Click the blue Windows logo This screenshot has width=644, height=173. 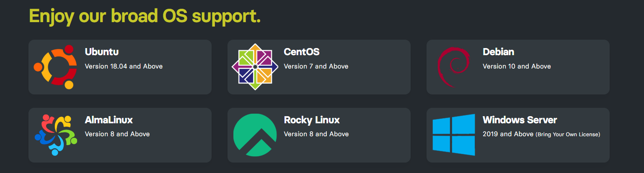coord(454,135)
